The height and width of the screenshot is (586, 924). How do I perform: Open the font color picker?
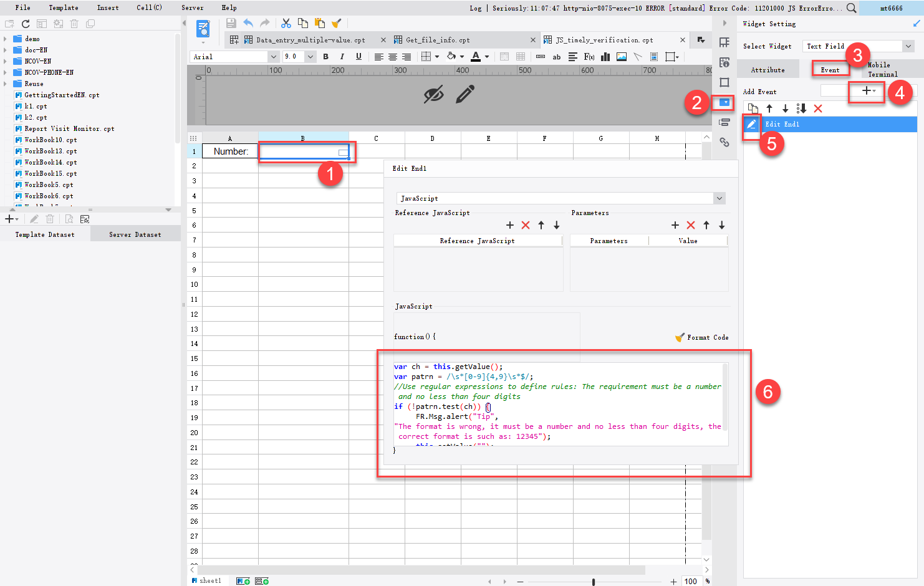tap(478, 57)
